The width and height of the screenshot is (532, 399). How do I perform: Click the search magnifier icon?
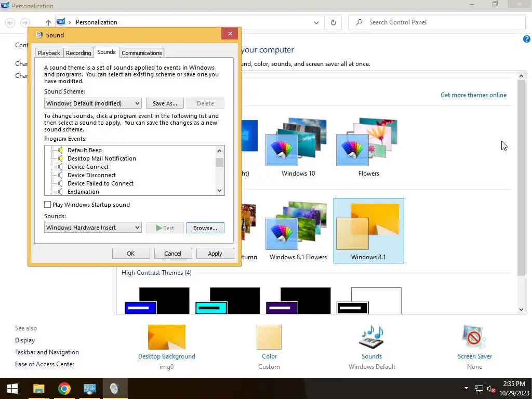pyautogui.click(x=358, y=22)
